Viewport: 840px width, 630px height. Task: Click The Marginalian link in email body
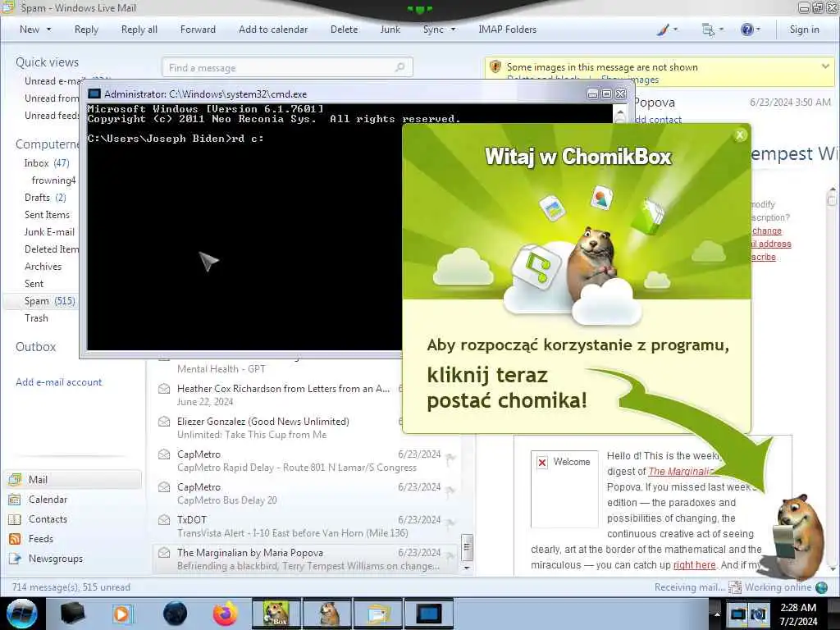tap(680, 471)
